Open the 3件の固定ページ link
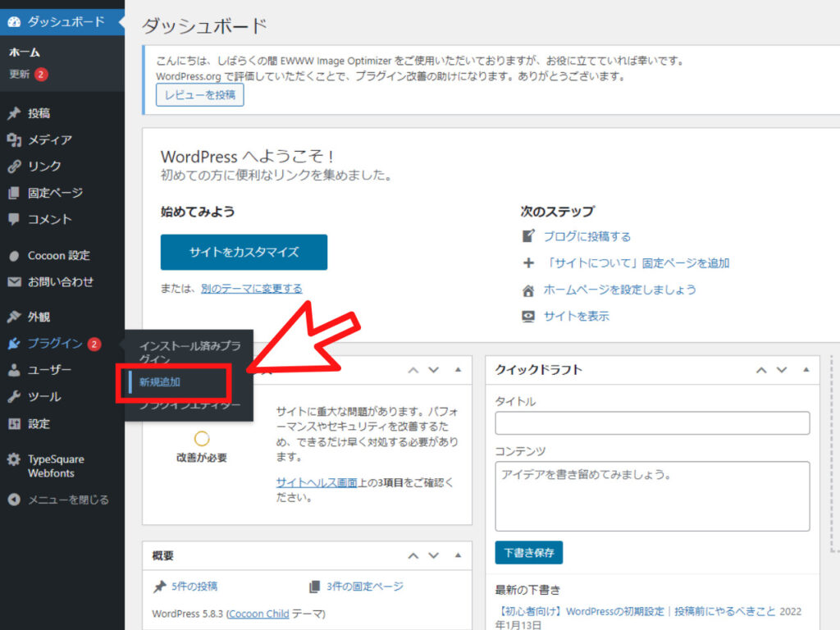This screenshot has width=840, height=630. (x=365, y=587)
